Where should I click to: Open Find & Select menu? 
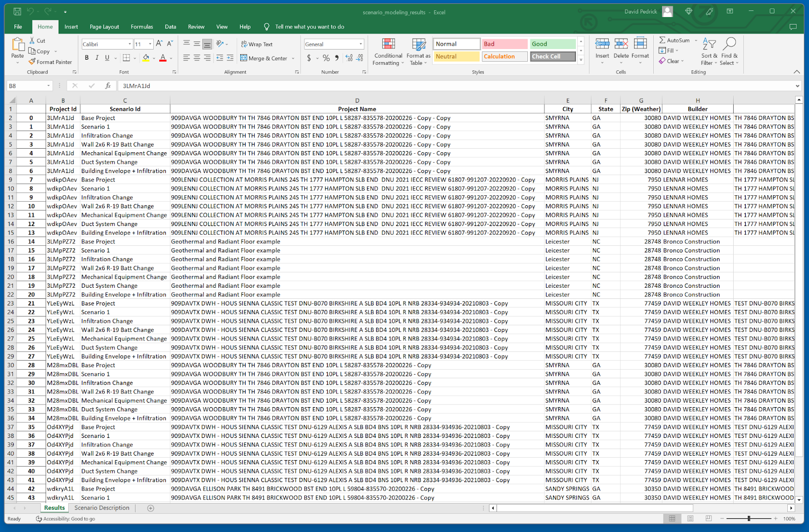pos(730,52)
